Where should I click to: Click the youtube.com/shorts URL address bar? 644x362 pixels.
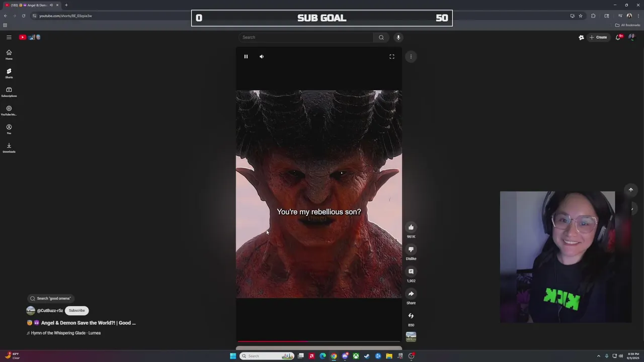tap(65, 16)
